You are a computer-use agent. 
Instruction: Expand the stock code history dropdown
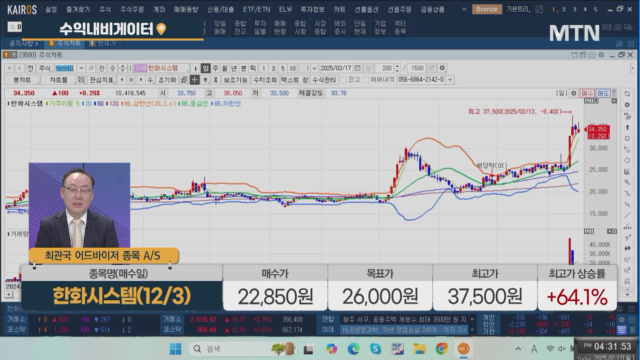pos(81,68)
